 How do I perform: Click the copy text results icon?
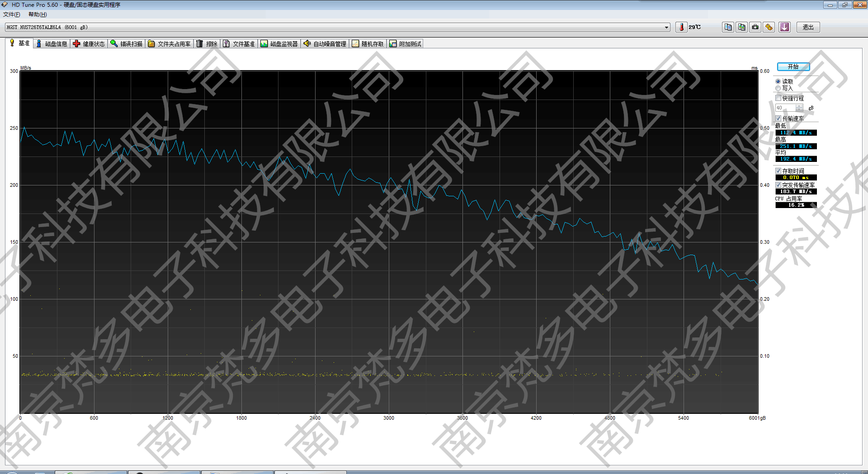click(728, 27)
